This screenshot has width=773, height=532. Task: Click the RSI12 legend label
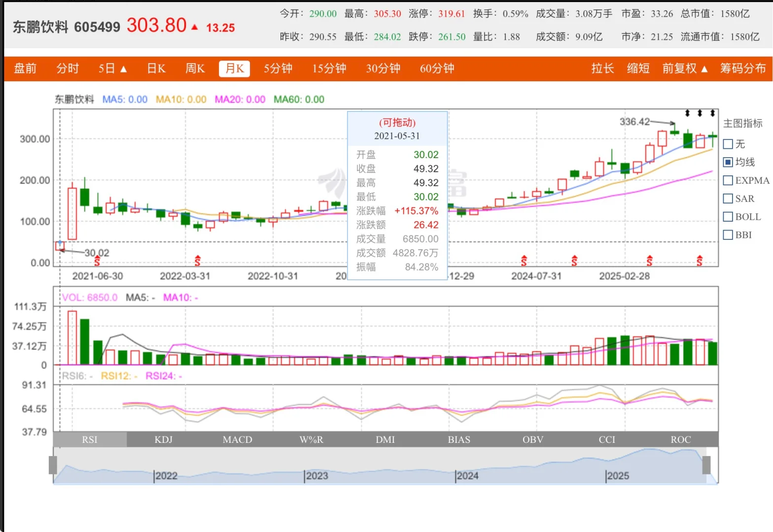pyautogui.click(x=119, y=376)
